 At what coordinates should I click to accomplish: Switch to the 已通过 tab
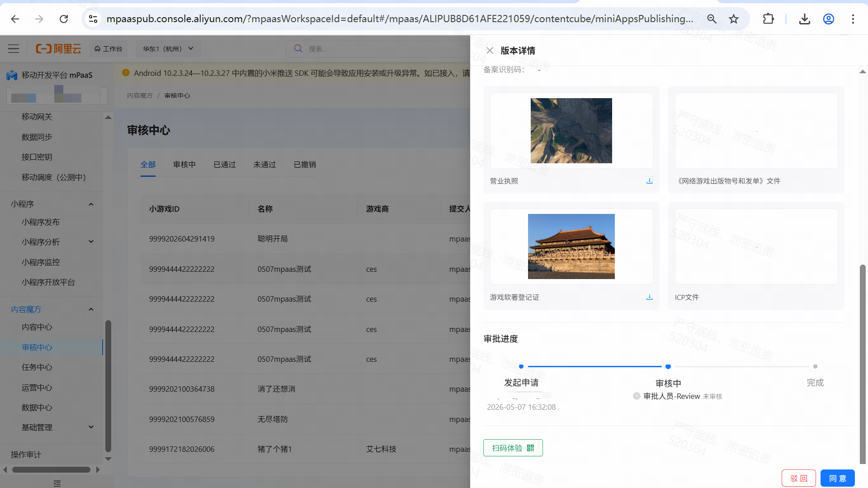point(225,165)
